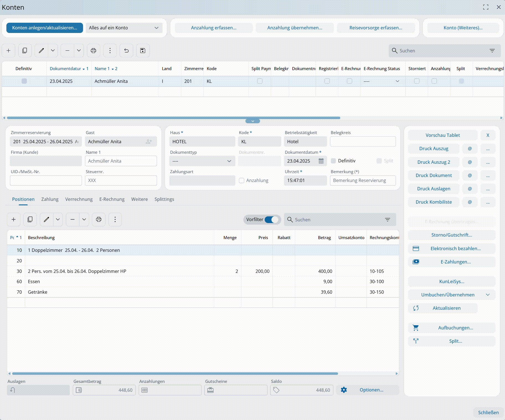Add a new position with the lower plus icon
This screenshot has height=420, width=505.
click(x=14, y=219)
